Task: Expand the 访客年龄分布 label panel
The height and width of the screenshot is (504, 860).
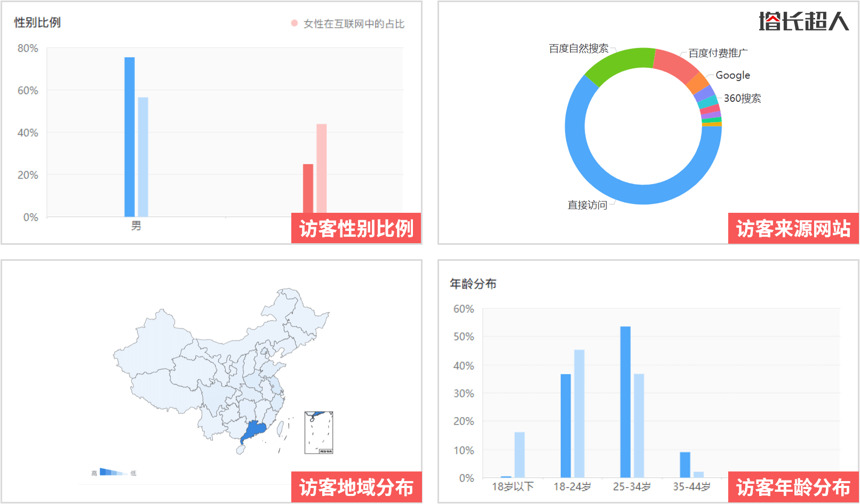Action: [793, 486]
